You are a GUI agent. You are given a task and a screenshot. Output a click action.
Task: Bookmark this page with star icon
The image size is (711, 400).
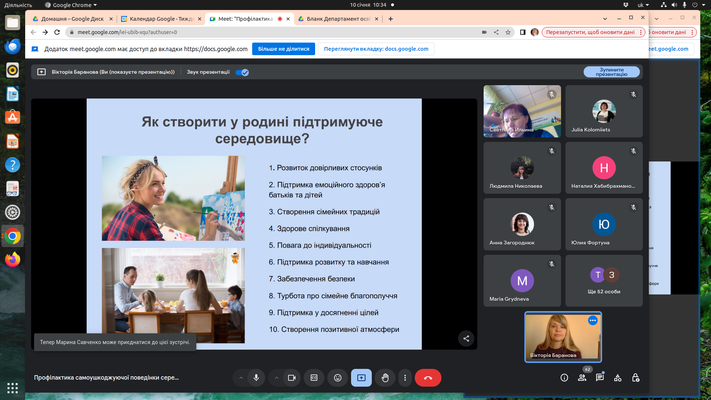pos(508,32)
